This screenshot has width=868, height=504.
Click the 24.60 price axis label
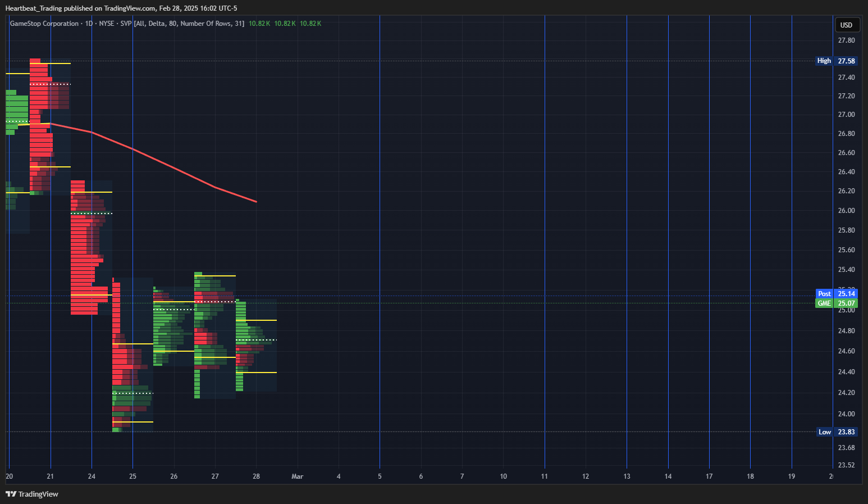(x=846, y=351)
